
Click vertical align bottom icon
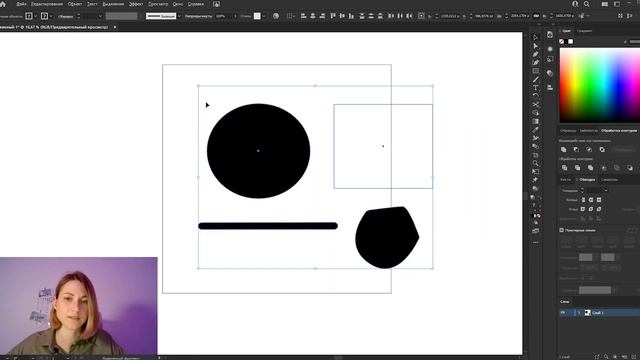coord(351,16)
